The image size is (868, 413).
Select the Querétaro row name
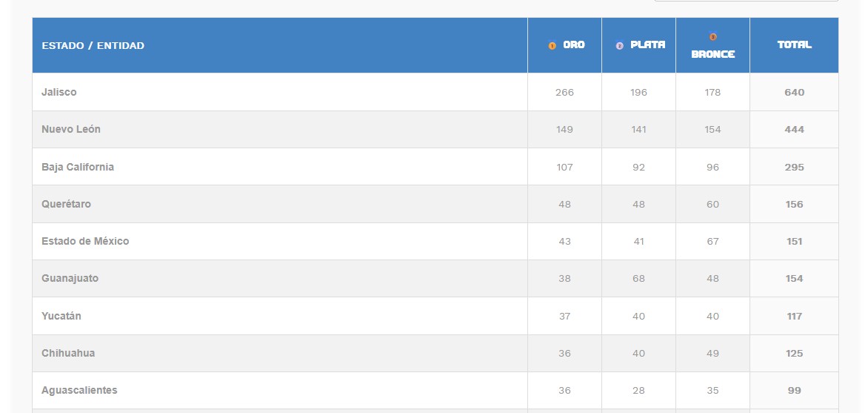66,204
